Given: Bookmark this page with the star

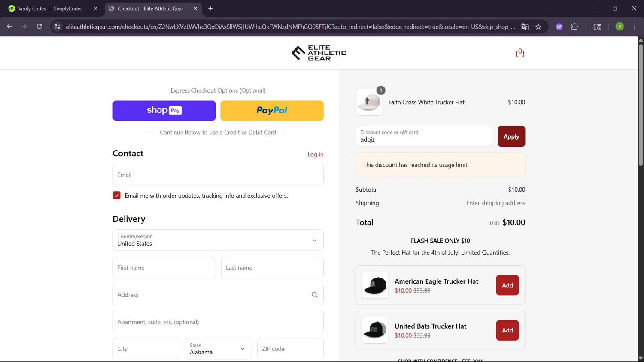Looking at the screenshot, I should pos(538,27).
